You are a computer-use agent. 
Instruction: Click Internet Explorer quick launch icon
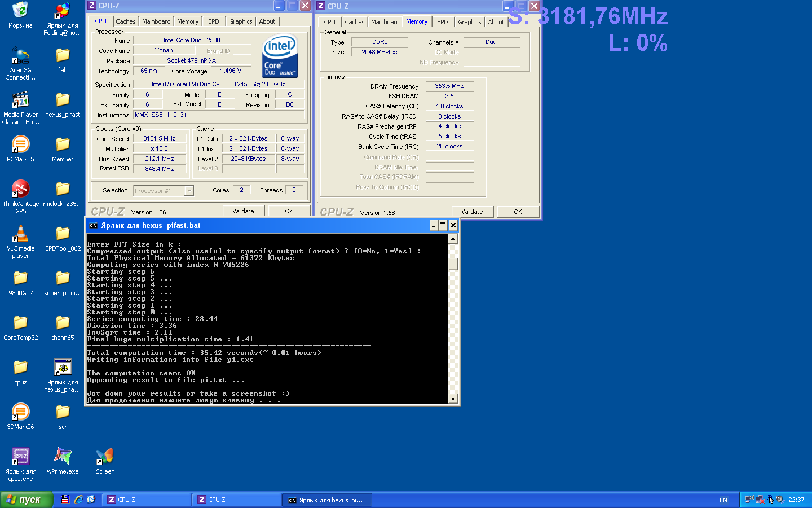[78, 500]
